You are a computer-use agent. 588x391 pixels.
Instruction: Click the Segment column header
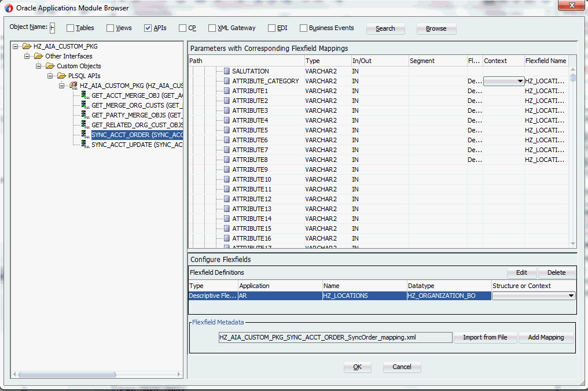[438, 61]
